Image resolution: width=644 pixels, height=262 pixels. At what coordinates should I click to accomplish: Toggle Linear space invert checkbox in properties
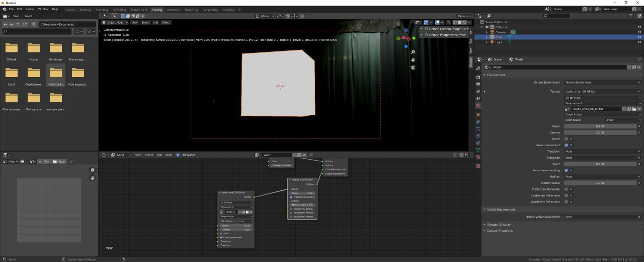[x=567, y=145]
